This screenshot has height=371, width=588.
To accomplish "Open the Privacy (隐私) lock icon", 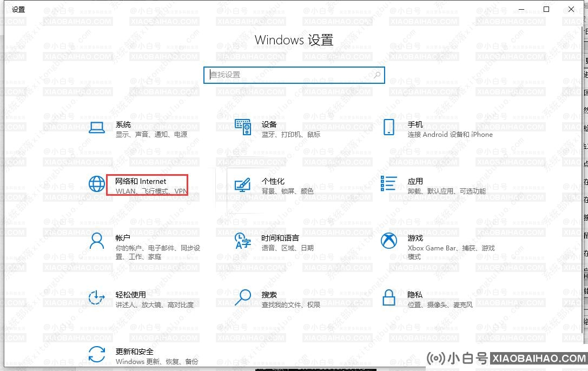I will (x=388, y=297).
